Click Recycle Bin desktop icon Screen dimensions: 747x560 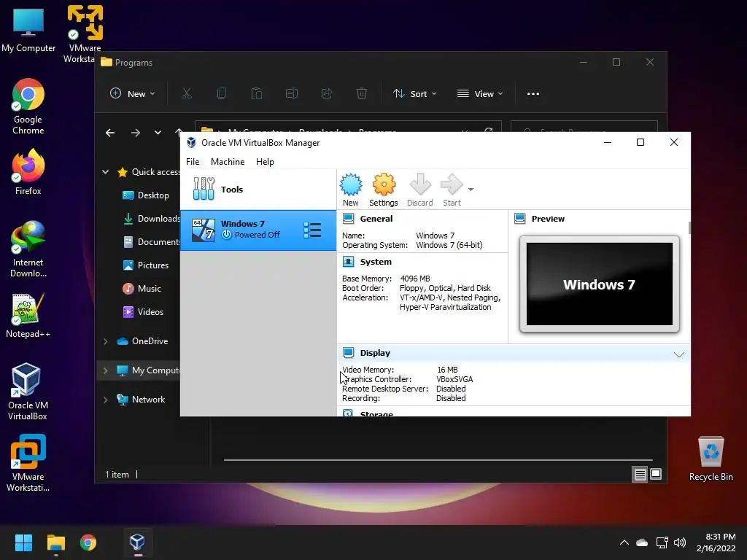pos(711,459)
